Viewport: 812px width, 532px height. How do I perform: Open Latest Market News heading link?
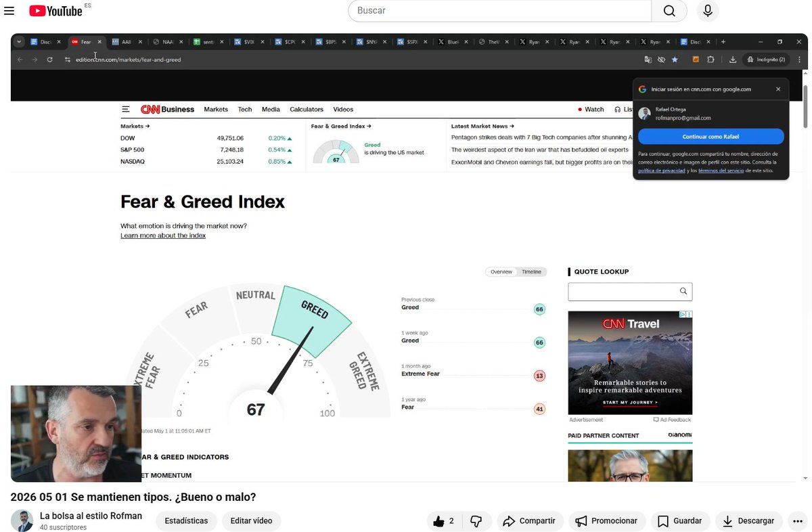(482, 126)
